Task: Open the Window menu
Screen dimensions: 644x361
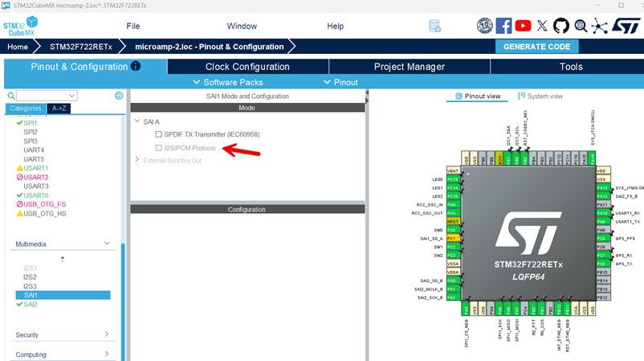Action: coord(242,26)
